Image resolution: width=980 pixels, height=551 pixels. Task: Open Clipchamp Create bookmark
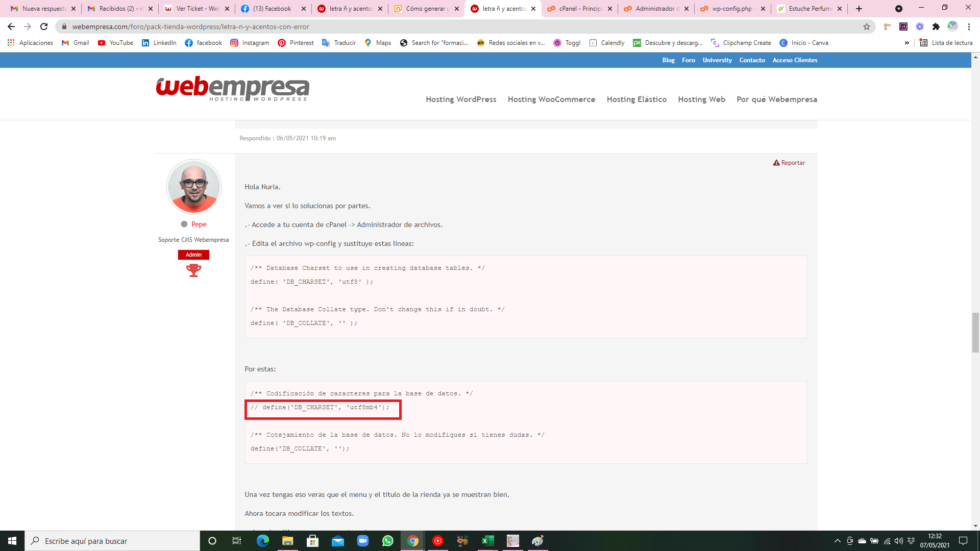click(741, 43)
